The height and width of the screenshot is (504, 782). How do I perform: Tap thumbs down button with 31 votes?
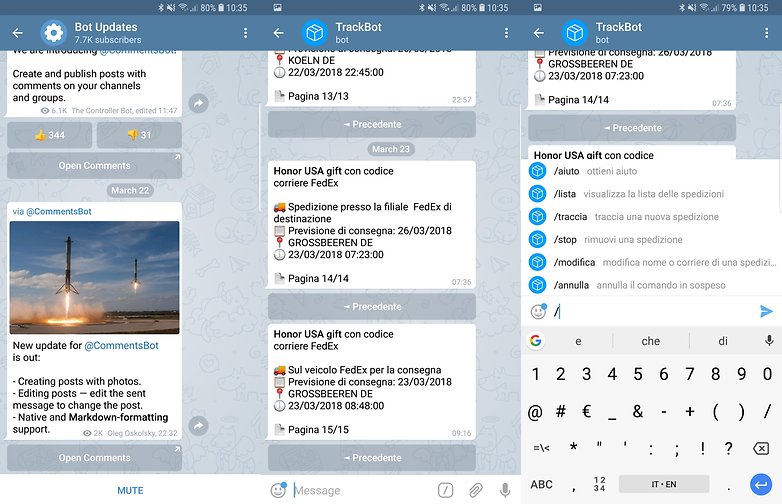pos(139,135)
